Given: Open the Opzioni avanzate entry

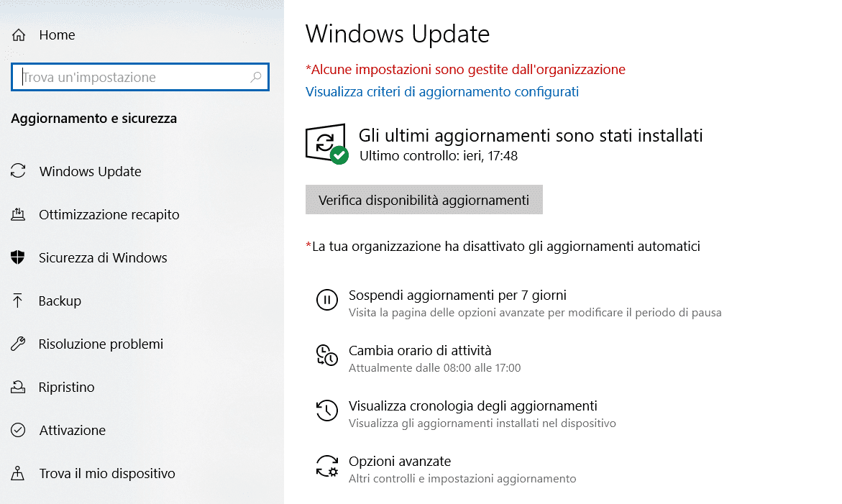Looking at the screenshot, I should point(400,461).
